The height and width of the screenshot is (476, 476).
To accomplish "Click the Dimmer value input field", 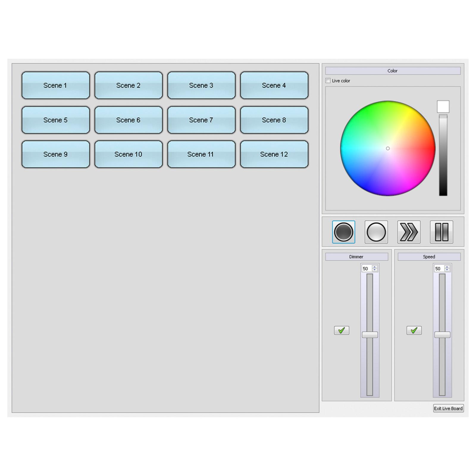I will coord(367,268).
